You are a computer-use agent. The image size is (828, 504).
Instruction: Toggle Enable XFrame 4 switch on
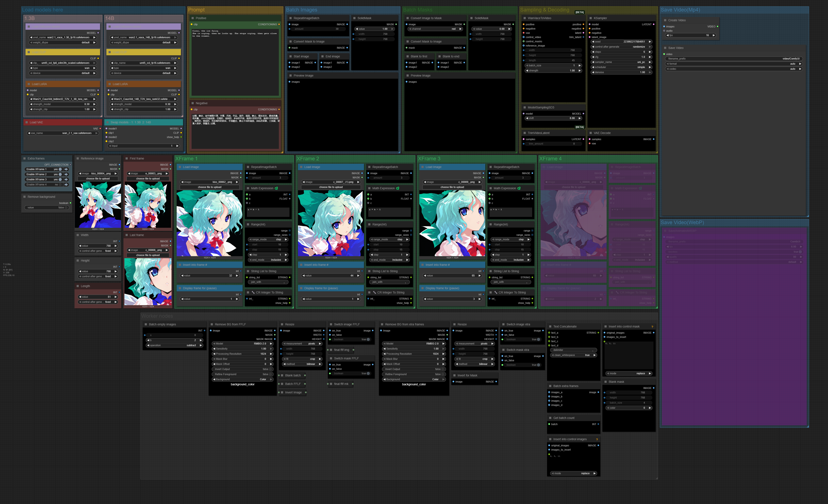pos(60,185)
